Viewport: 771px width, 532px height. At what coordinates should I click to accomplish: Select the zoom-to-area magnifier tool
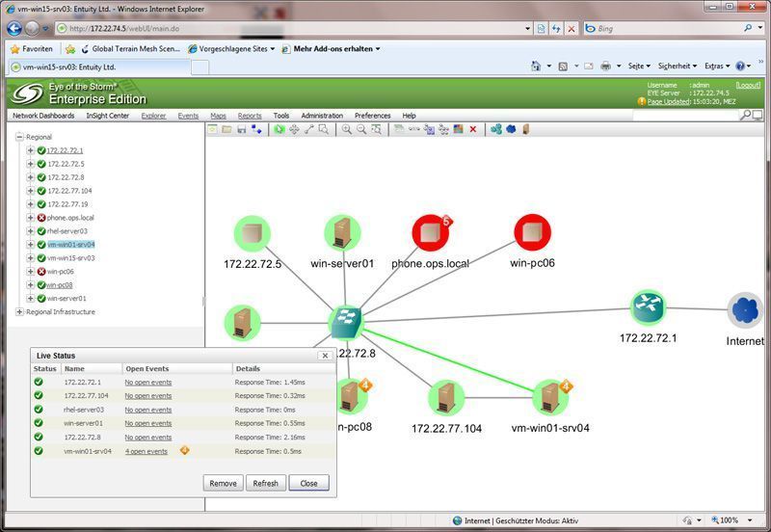(323, 129)
